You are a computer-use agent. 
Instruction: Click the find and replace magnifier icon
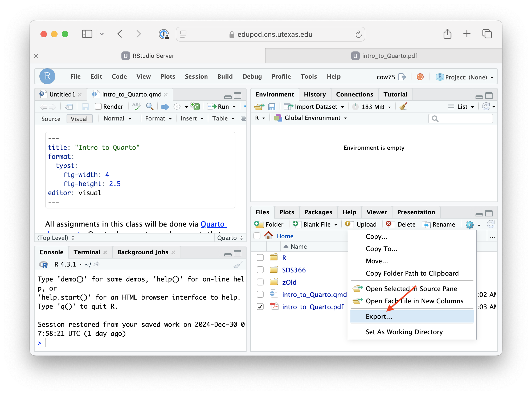(x=150, y=107)
